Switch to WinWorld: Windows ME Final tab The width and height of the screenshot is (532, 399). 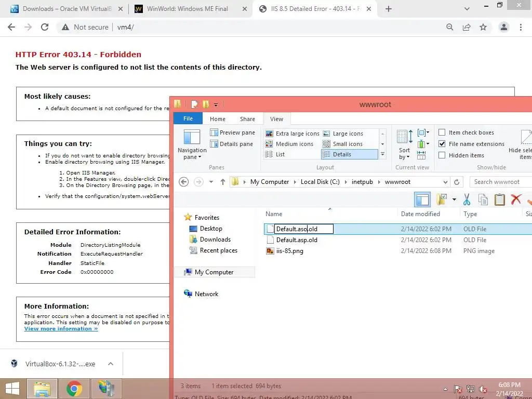pyautogui.click(x=187, y=9)
